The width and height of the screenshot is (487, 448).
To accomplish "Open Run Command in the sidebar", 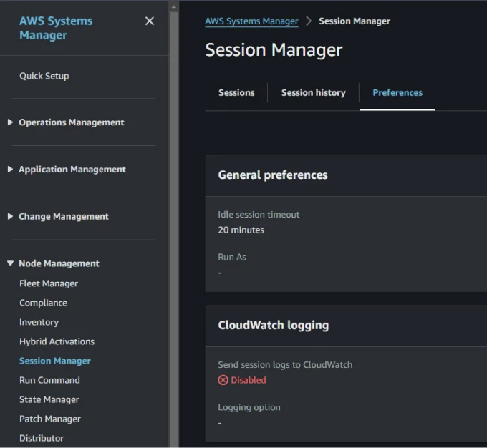I will (x=49, y=380).
